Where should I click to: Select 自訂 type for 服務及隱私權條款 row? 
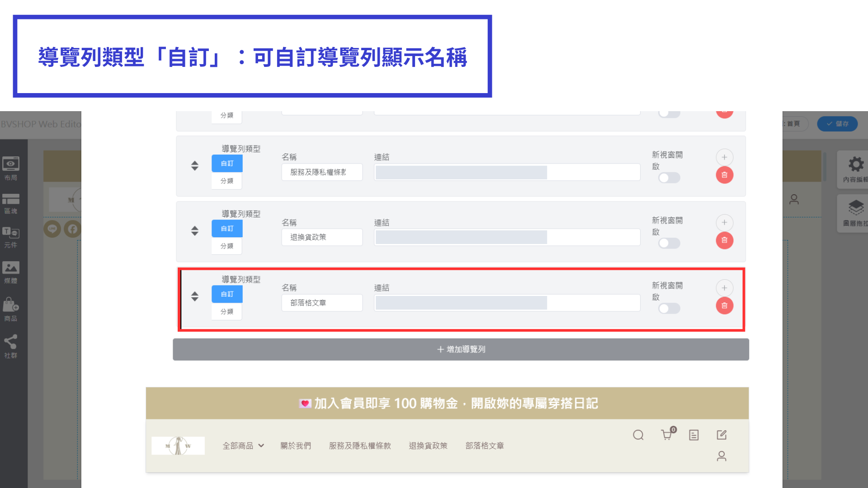coord(227,163)
